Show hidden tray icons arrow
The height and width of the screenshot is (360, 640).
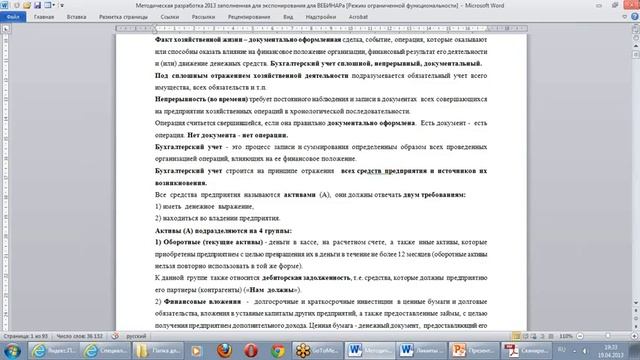574,351
